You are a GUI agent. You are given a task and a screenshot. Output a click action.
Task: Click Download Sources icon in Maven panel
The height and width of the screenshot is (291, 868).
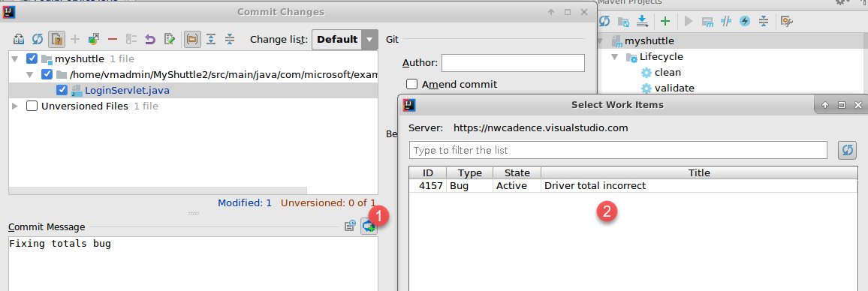642,22
